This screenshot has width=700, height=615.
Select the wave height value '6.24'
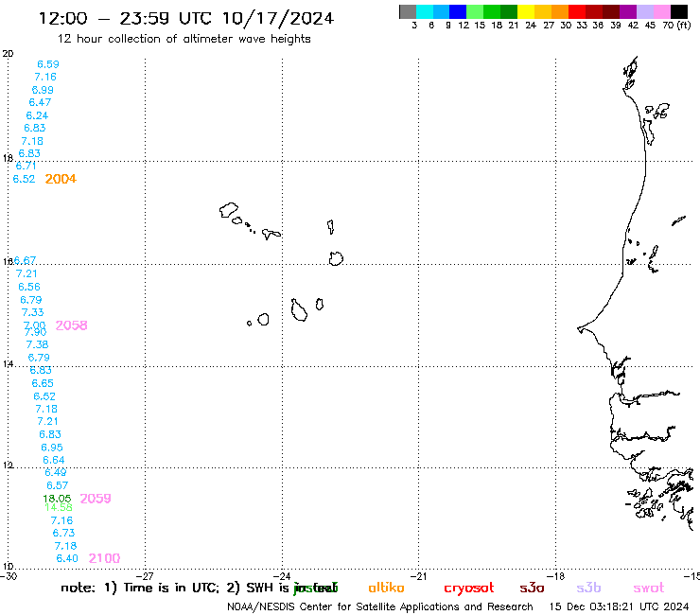[37, 115]
